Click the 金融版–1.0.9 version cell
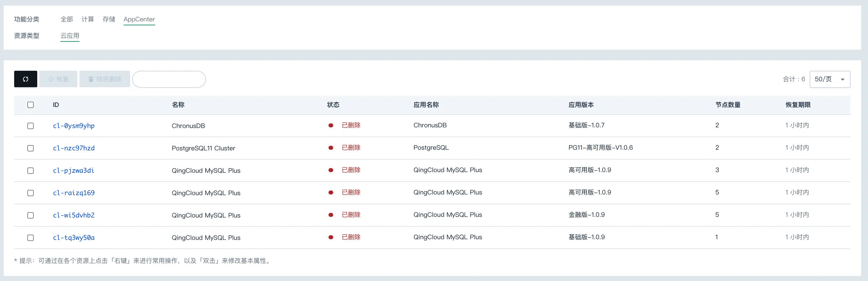The image size is (868, 281). [587, 215]
